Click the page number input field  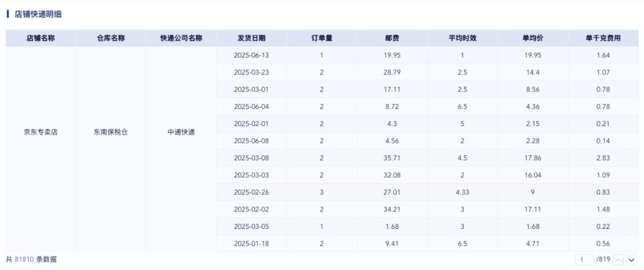[585, 260]
